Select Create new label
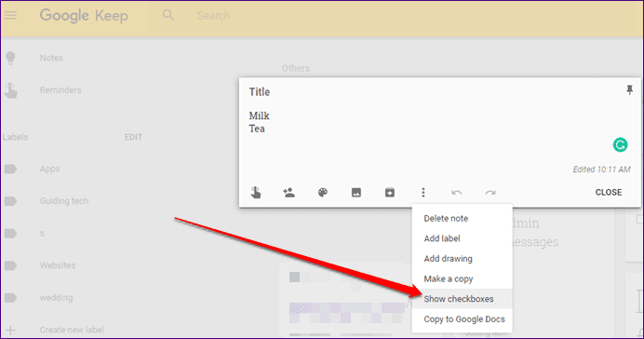Image resolution: width=644 pixels, height=339 pixels. tap(72, 330)
